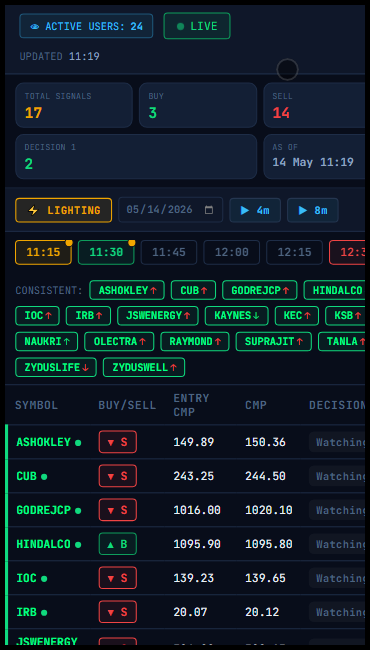Viewport: 370px width, 650px height.
Task: Click the Active Users: 24 badge
Action: [86, 26]
